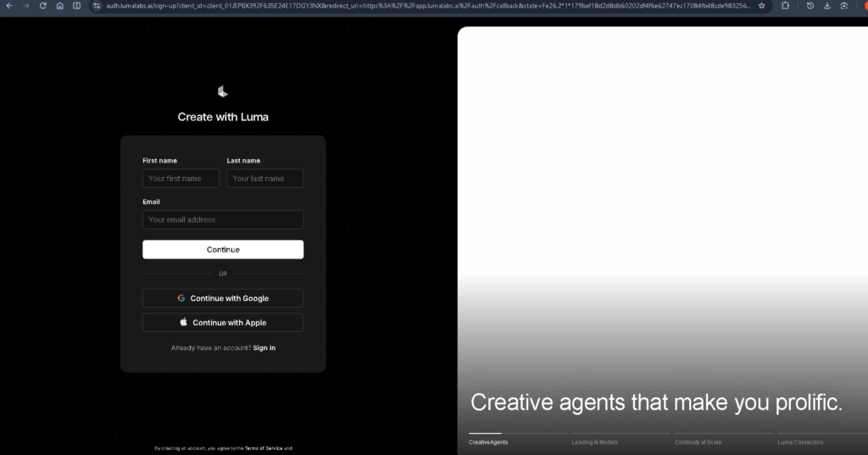This screenshot has height=455, width=868.
Task: Open the Sign in link
Action: pyautogui.click(x=264, y=347)
